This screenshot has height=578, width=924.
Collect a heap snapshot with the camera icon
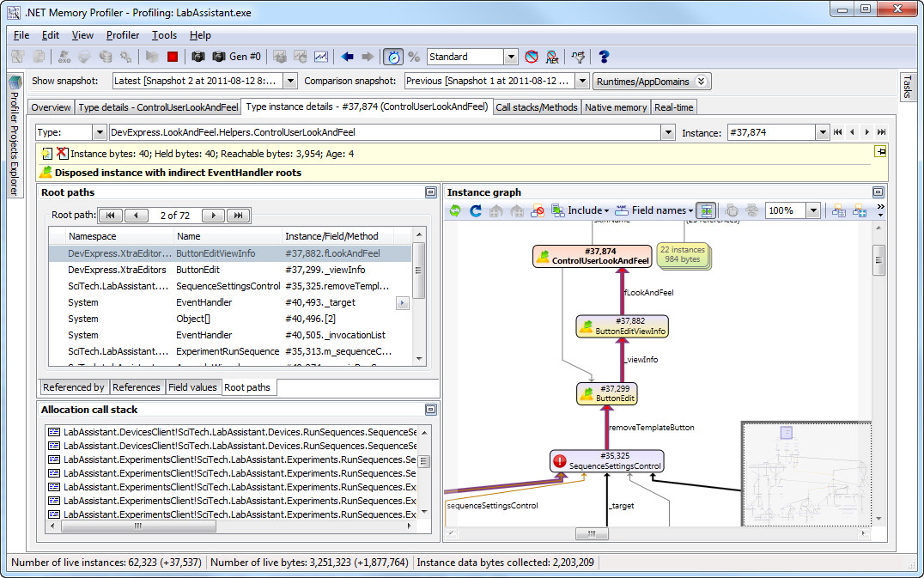[198, 57]
